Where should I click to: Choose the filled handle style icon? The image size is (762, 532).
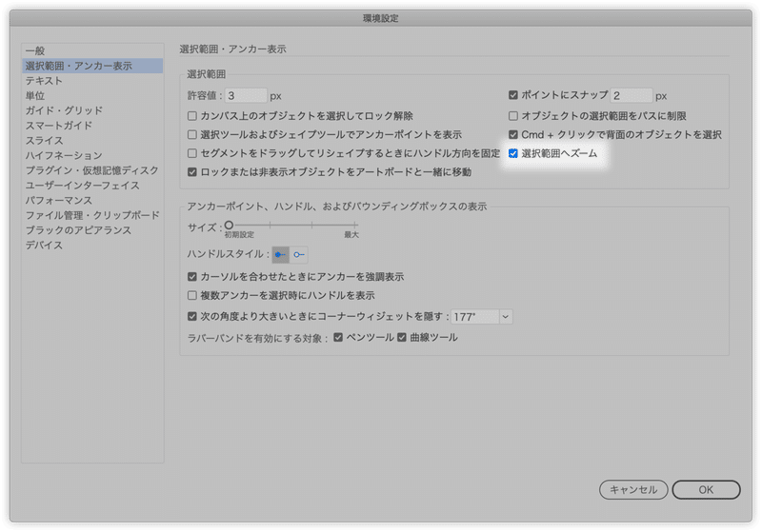[x=280, y=254]
